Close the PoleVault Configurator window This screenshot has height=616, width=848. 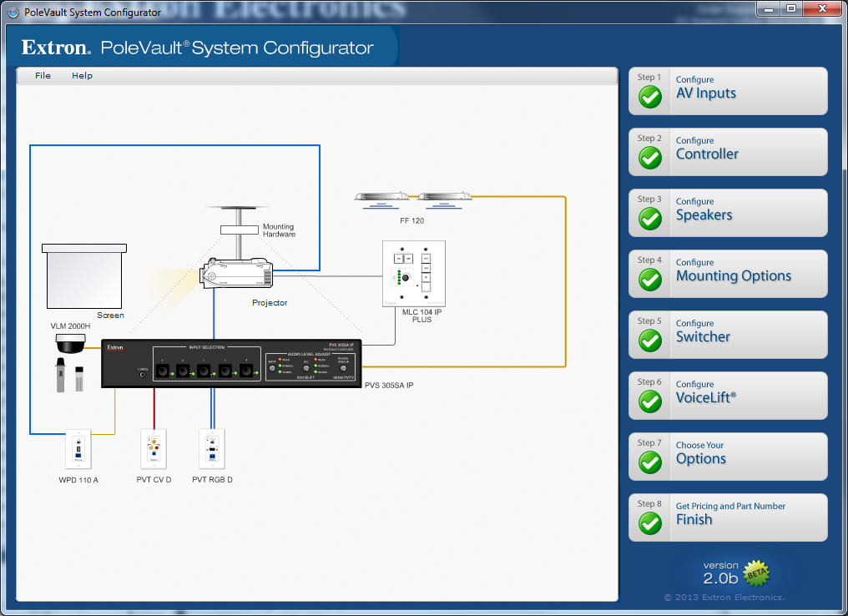[x=822, y=8]
